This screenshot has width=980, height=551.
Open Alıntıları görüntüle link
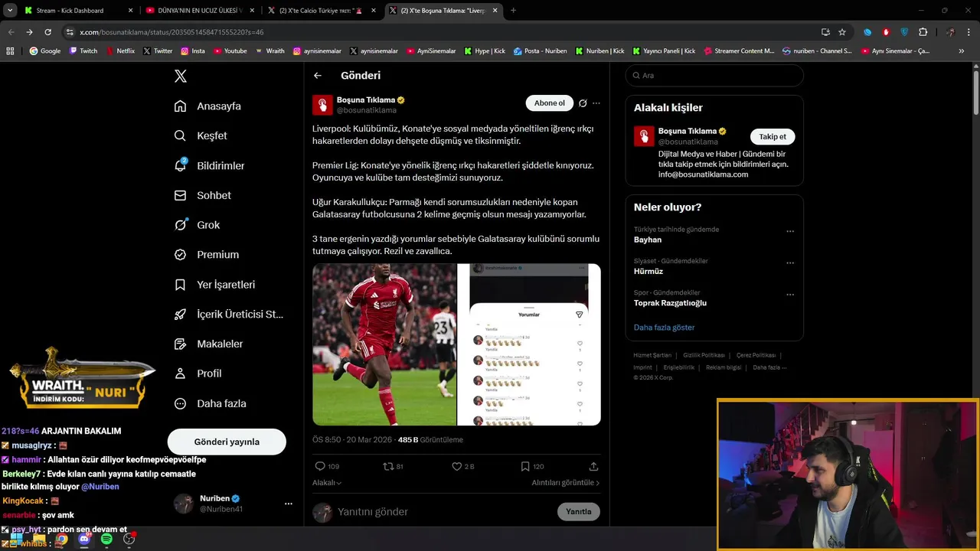[x=566, y=483]
